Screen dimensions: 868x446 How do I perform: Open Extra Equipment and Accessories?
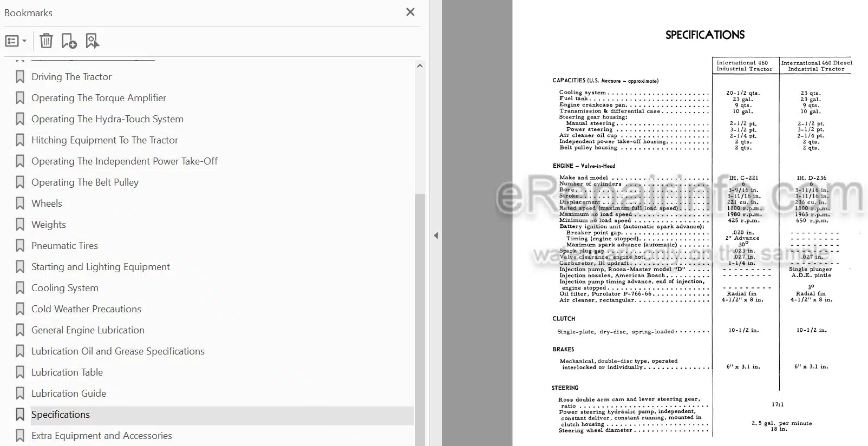102,436
